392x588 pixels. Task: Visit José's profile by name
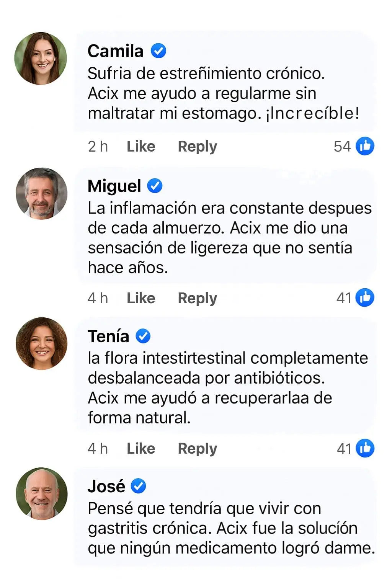coord(106,486)
